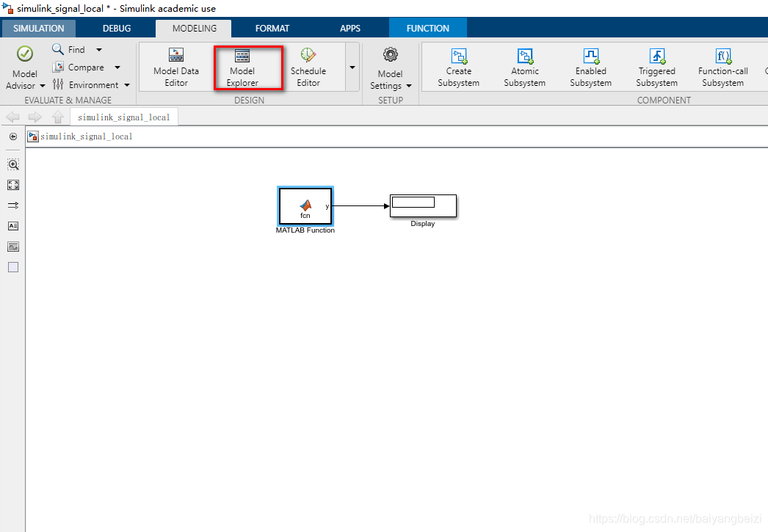Image resolution: width=768 pixels, height=532 pixels.
Task: Switch to the DEBUG tab
Action: tap(117, 29)
